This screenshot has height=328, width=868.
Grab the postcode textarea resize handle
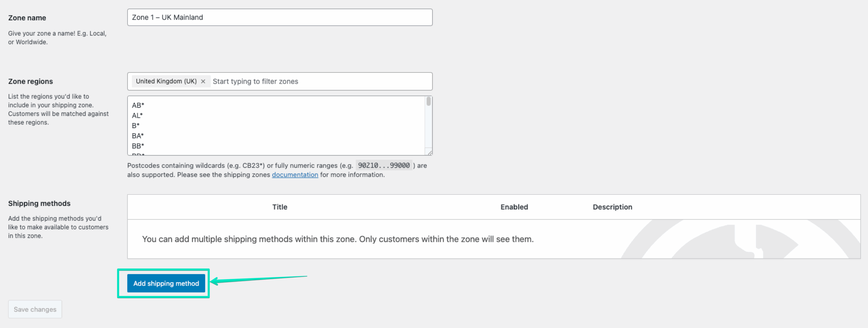430,153
